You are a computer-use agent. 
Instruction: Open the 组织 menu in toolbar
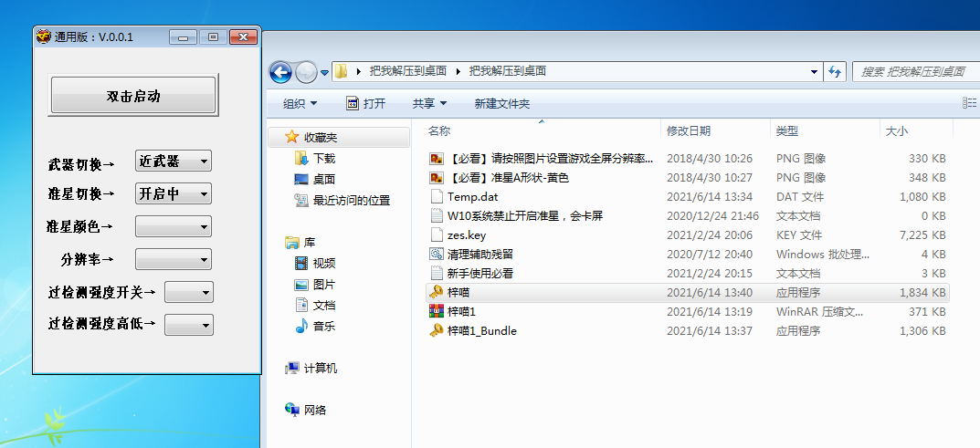pyautogui.click(x=300, y=104)
